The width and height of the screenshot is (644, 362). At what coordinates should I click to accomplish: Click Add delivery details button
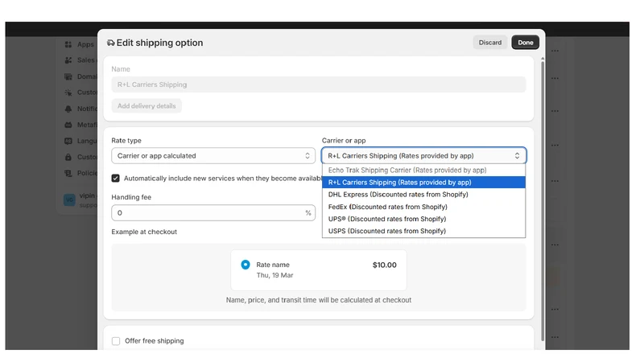tap(147, 106)
